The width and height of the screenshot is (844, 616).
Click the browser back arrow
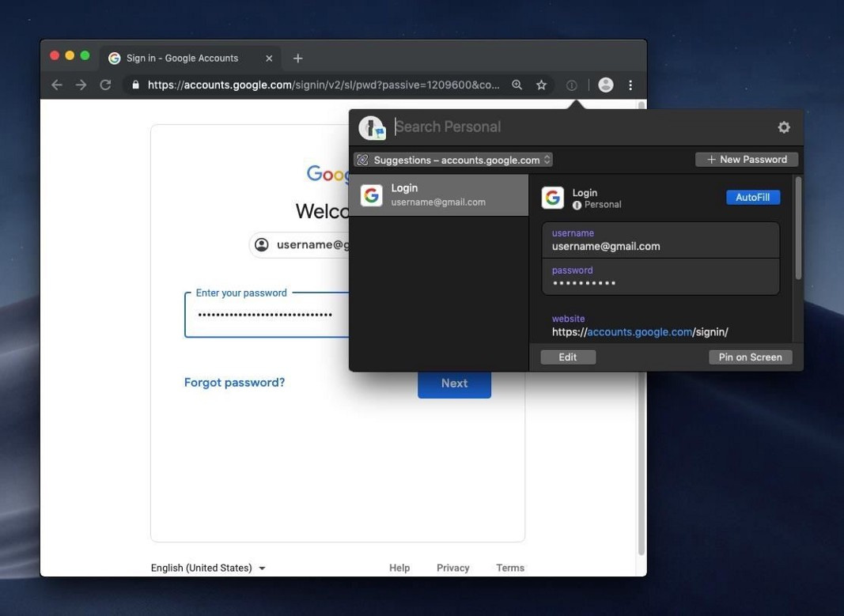(x=57, y=85)
